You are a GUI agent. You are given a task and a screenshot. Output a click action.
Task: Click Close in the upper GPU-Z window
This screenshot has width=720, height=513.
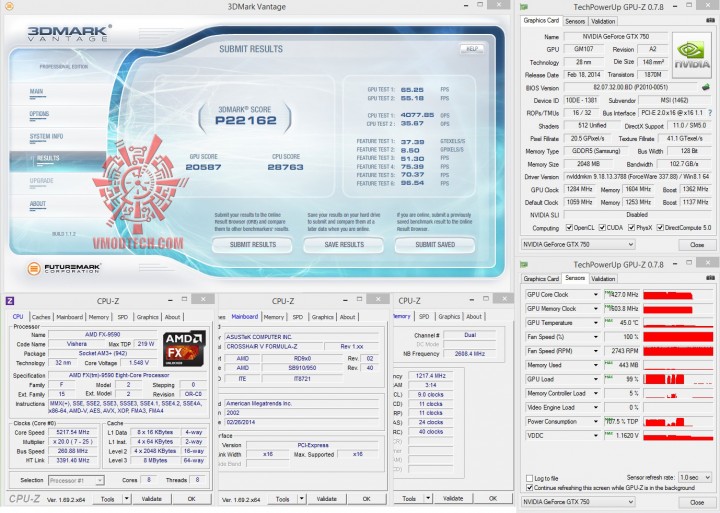[x=697, y=245]
